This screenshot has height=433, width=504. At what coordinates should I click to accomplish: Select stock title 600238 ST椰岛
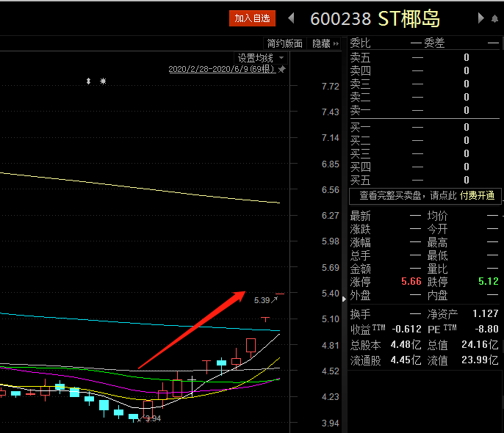[375, 18]
